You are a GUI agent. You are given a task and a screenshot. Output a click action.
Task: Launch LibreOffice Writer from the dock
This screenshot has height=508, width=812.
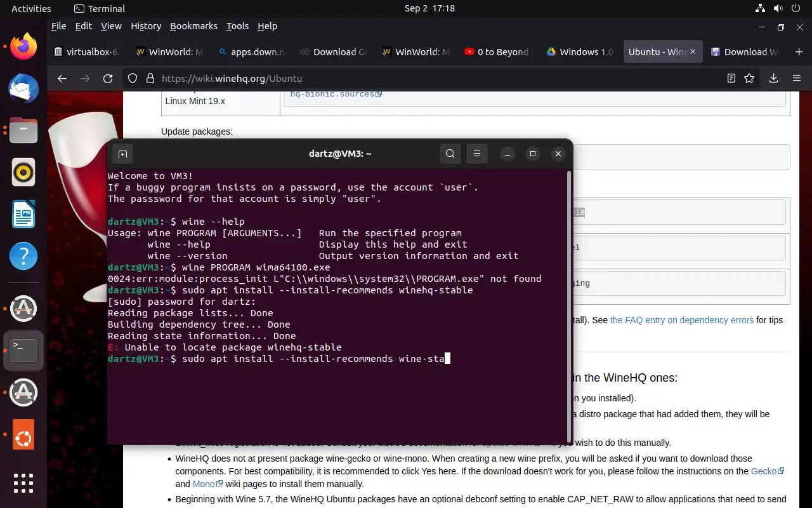coord(23,214)
